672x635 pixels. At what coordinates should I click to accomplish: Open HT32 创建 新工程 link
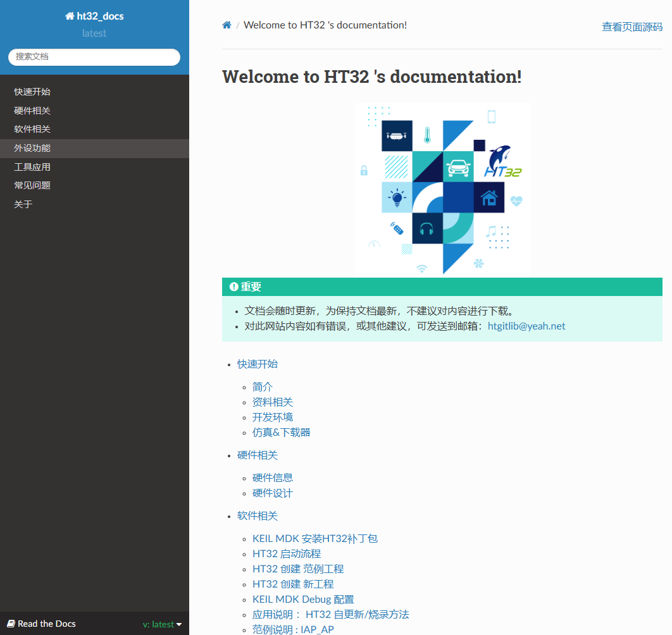[293, 584]
